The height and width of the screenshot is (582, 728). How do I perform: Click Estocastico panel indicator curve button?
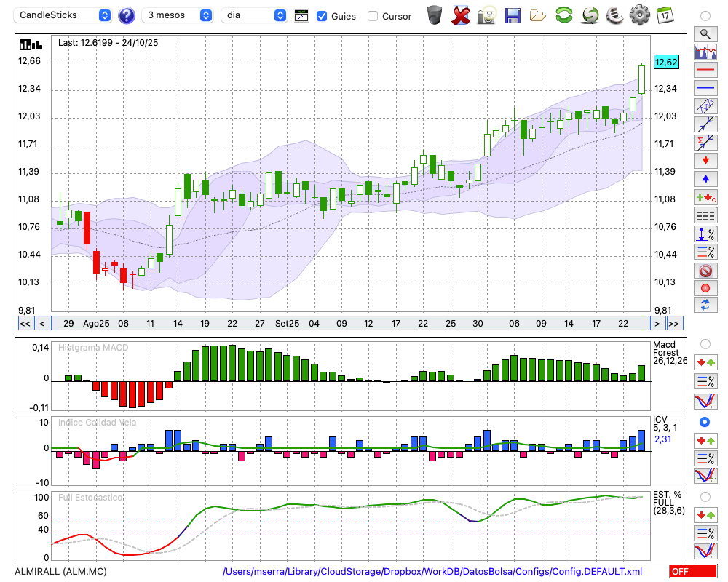point(705,551)
